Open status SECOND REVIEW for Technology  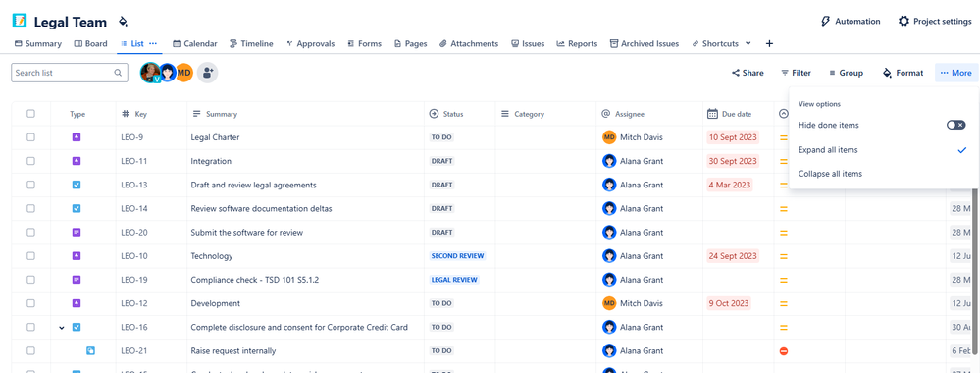tap(457, 256)
